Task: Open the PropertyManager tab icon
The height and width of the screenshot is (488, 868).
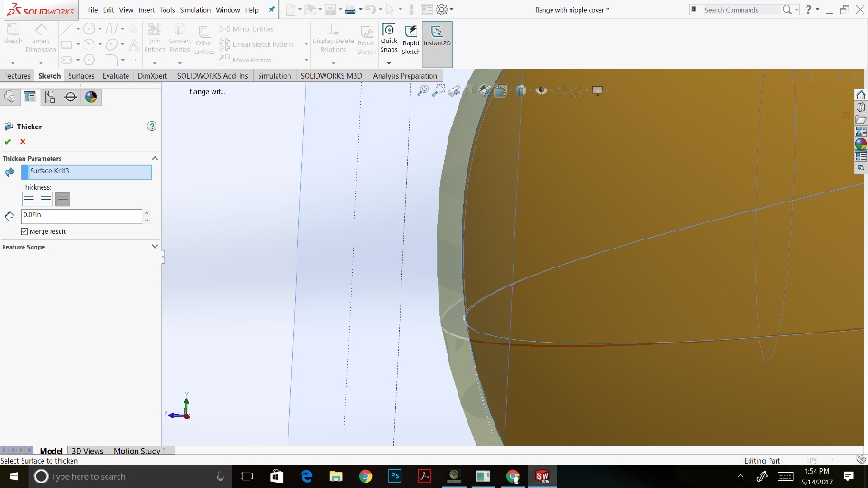Action: tap(29, 98)
